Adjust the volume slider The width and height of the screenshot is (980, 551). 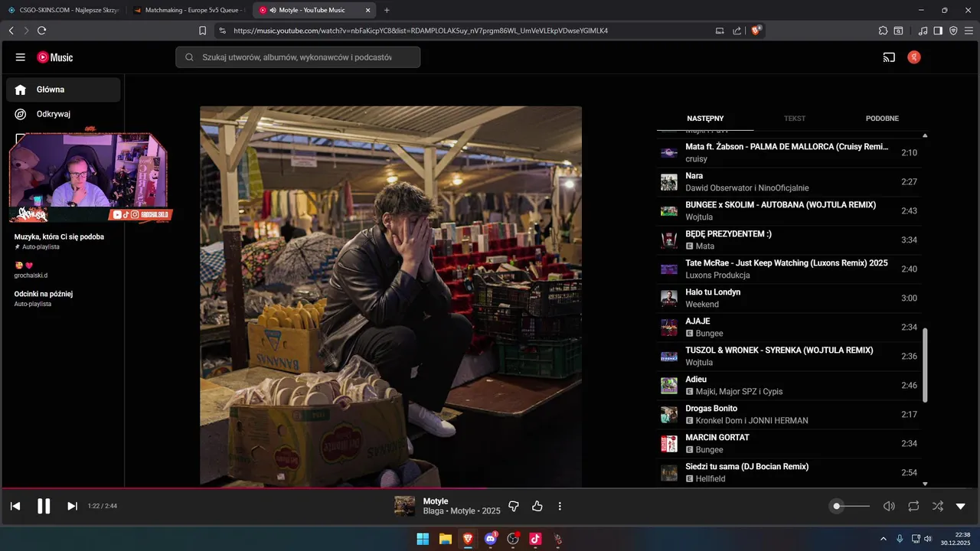point(851,506)
